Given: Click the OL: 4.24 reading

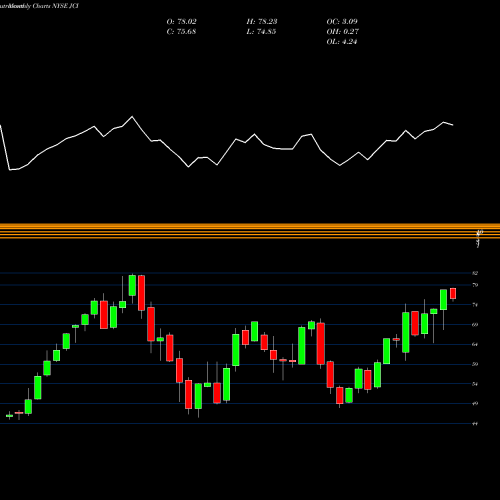Looking at the screenshot, I should pyautogui.click(x=342, y=42).
